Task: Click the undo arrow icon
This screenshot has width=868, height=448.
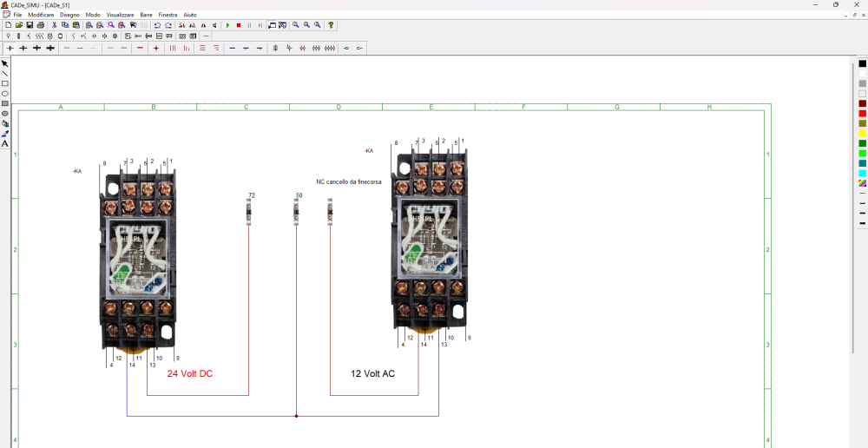Action: point(157,25)
